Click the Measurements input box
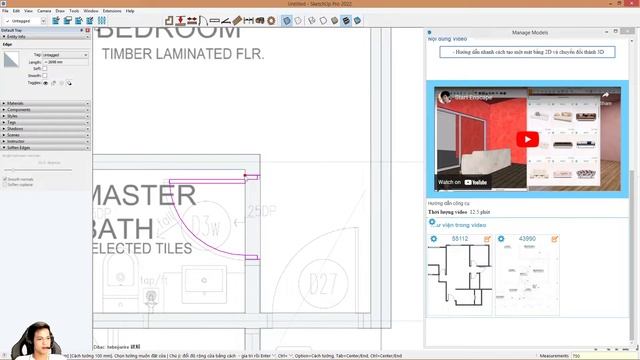The width and height of the screenshot is (640, 360). click(x=604, y=356)
